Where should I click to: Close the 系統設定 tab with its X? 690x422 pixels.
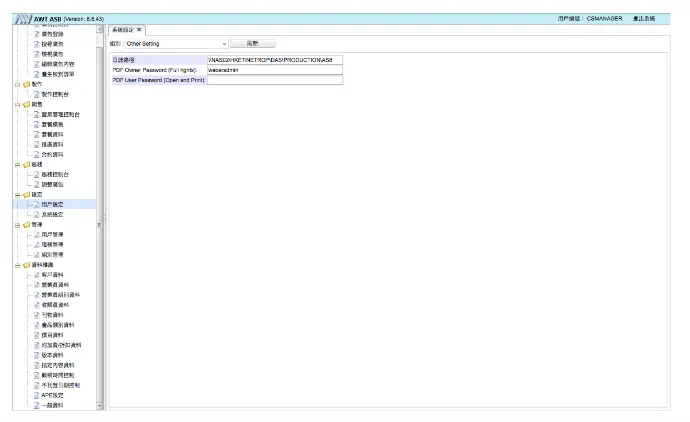[139, 30]
